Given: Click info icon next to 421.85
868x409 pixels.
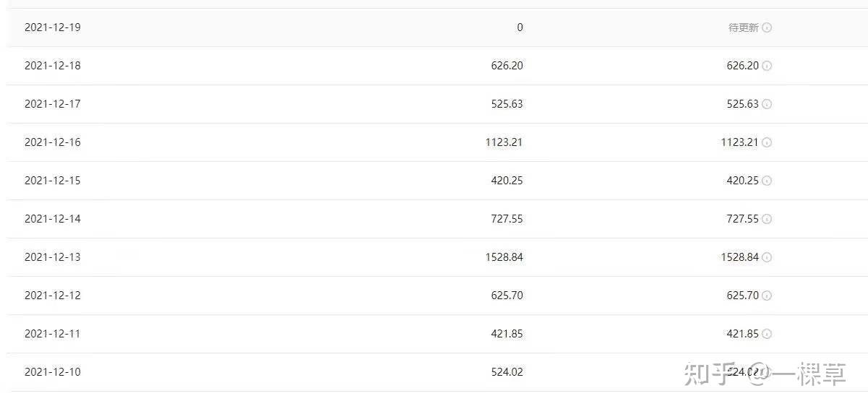Looking at the screenshot, I should [767, 334].
